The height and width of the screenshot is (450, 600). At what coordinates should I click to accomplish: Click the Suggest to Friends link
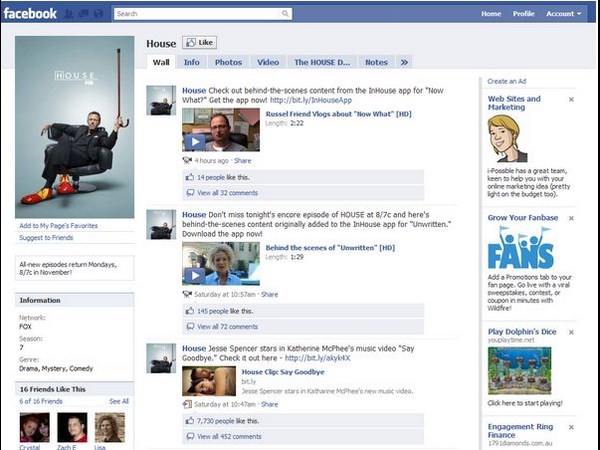[46, 238]
